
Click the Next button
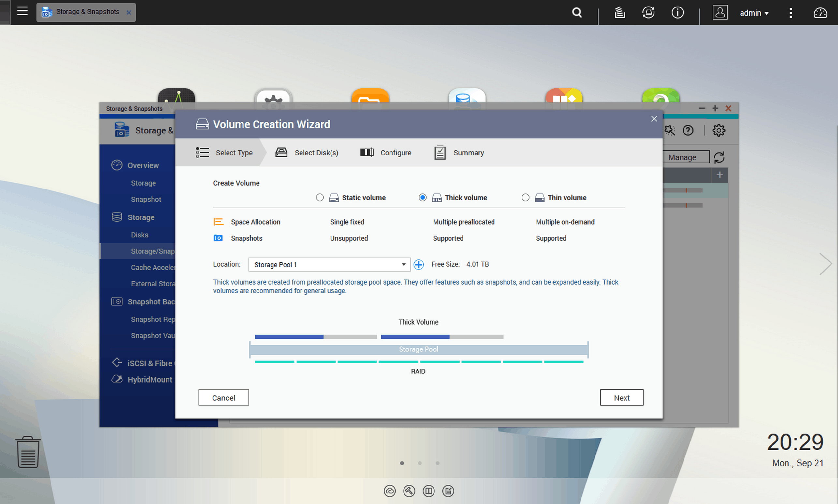[622, 397]
